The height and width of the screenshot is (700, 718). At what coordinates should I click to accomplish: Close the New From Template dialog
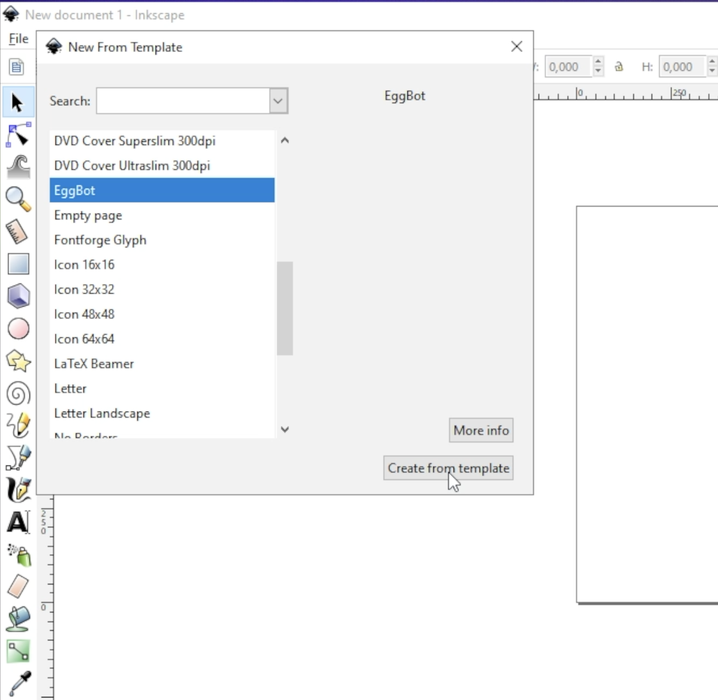pos(517,46)
